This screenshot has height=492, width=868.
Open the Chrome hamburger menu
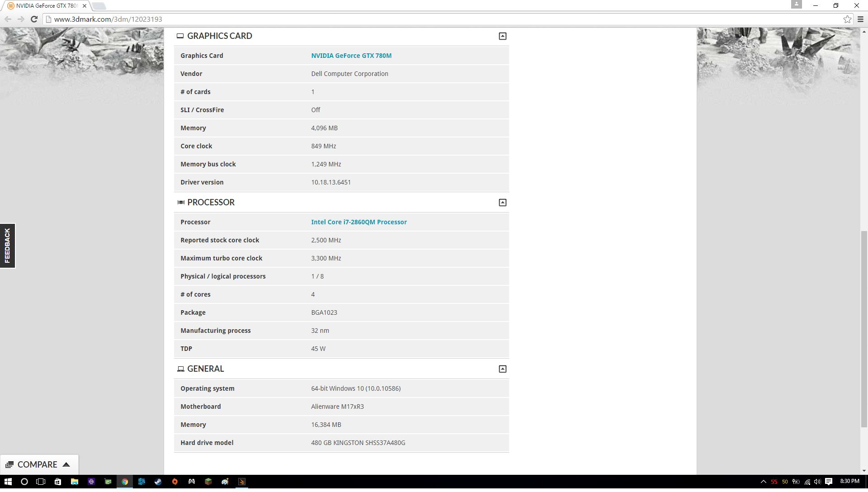click(x=860, y=19)
